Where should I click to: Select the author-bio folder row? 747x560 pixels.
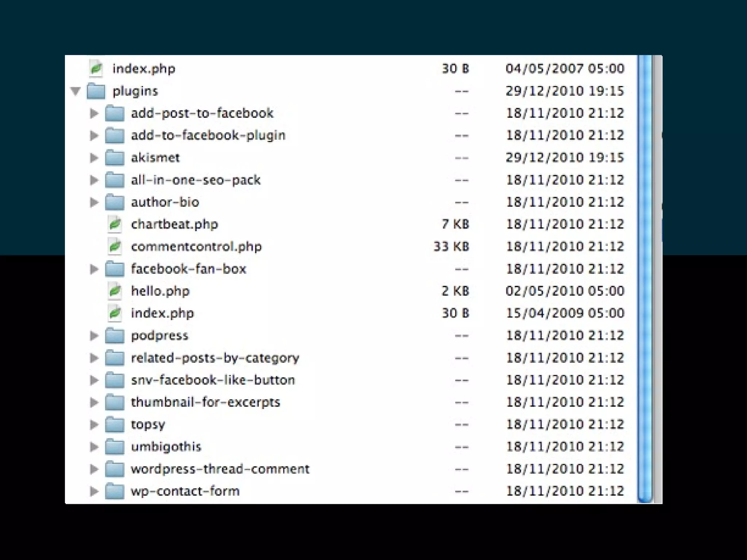(x=165, y=202)
